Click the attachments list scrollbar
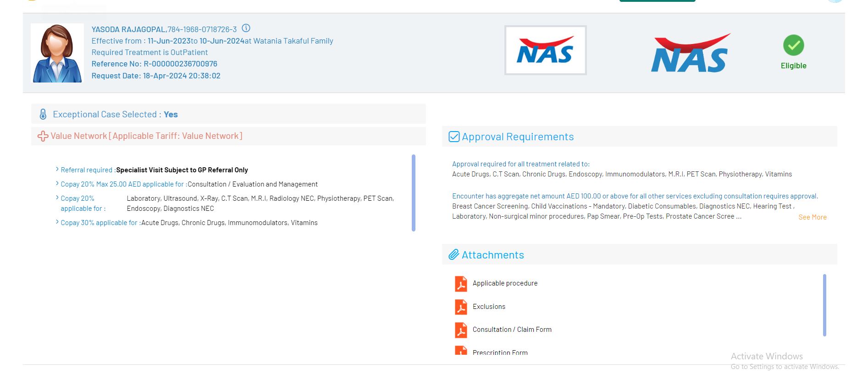Image resolution: width=868 pixels, height=374 pixels. click(x=824, y=305)
